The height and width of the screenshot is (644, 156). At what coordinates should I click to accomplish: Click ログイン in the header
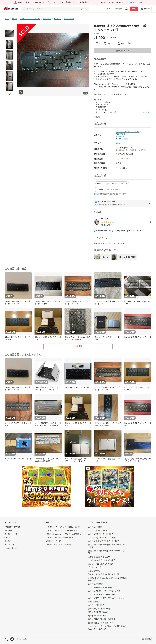tap(109, 9)
